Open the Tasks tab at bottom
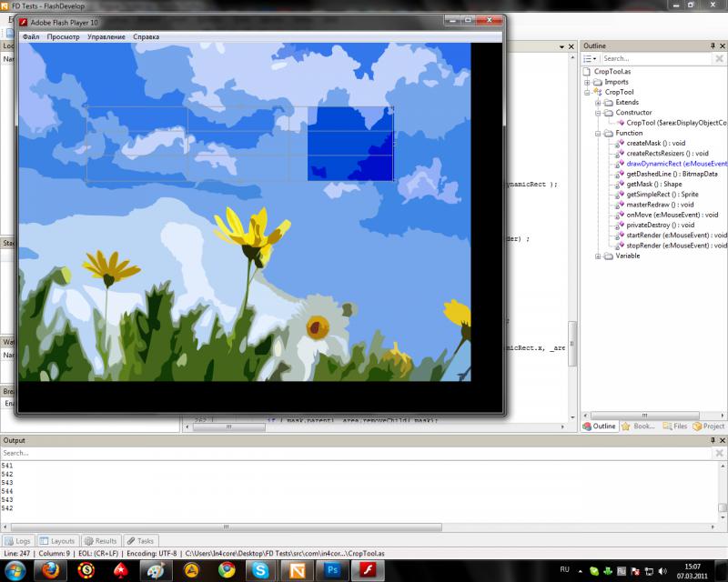The image size is (728, 582). point(141,541)
